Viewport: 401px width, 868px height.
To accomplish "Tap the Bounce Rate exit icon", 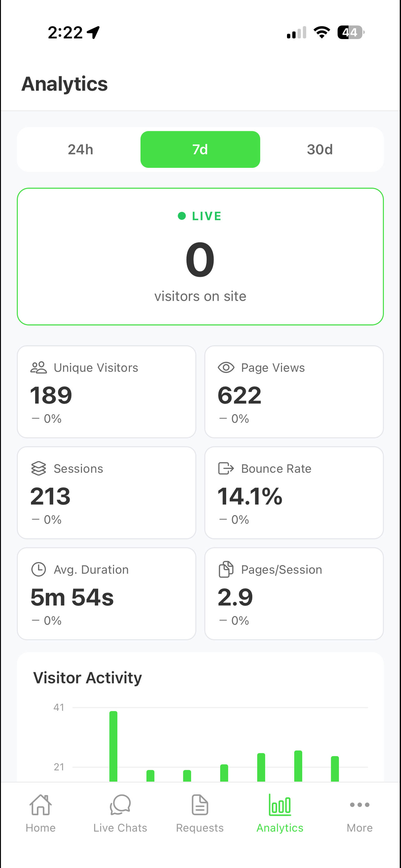I will [x=226, y=468].
